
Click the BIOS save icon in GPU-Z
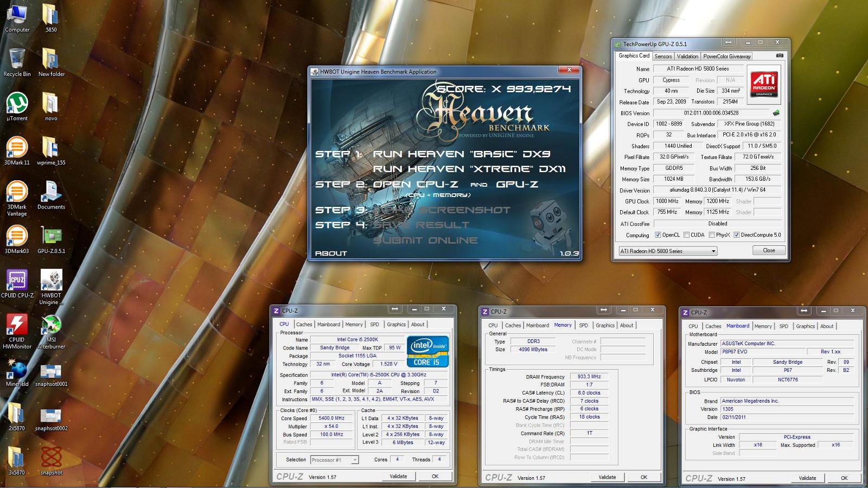click(x=776, y=113)
